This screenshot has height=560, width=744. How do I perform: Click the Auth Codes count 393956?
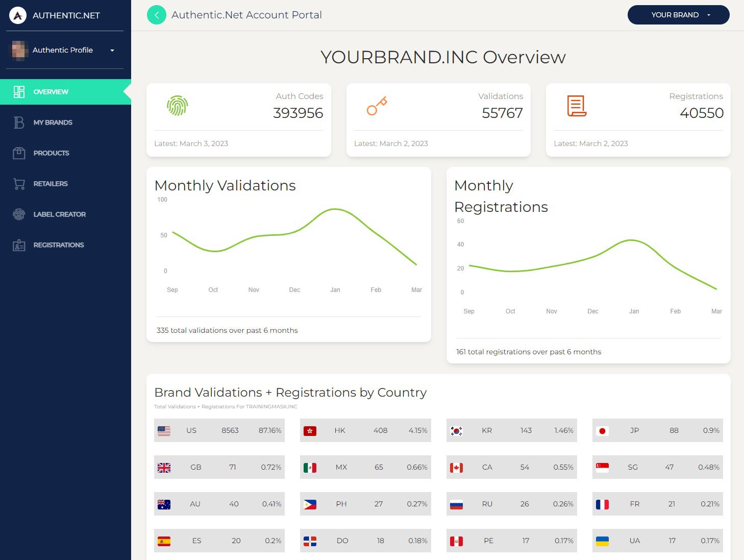pyautogui.click(x=298, y=113)
